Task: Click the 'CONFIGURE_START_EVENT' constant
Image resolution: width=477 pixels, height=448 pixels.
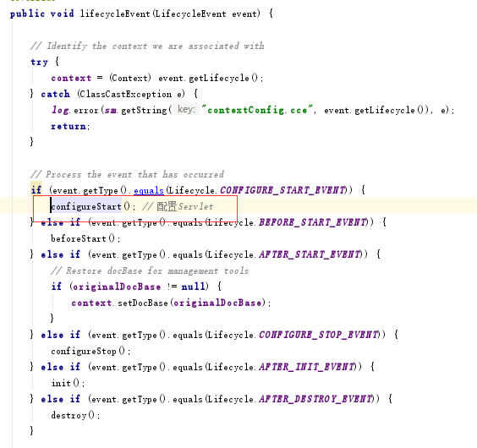Action: click(283, 190)
